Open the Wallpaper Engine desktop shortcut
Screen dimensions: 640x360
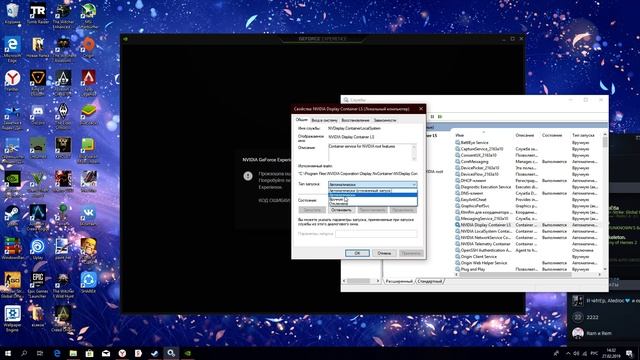(x=12, y=318)
